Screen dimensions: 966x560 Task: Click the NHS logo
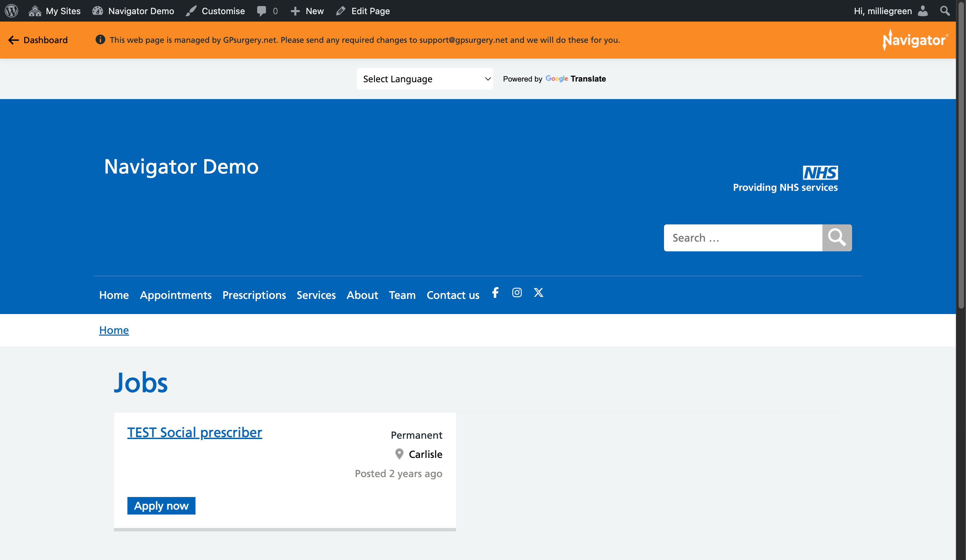coord(820,173)
